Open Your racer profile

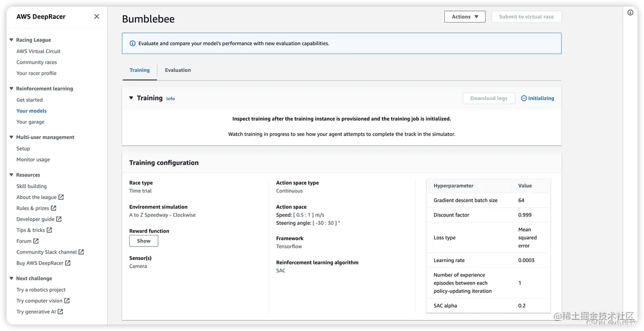36,73
